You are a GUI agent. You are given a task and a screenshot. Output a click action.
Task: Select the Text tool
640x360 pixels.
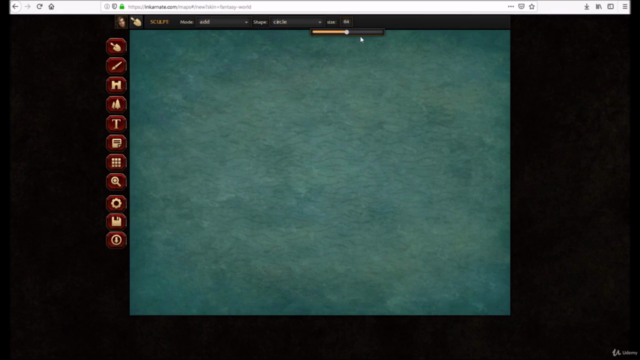coord(116,124)
